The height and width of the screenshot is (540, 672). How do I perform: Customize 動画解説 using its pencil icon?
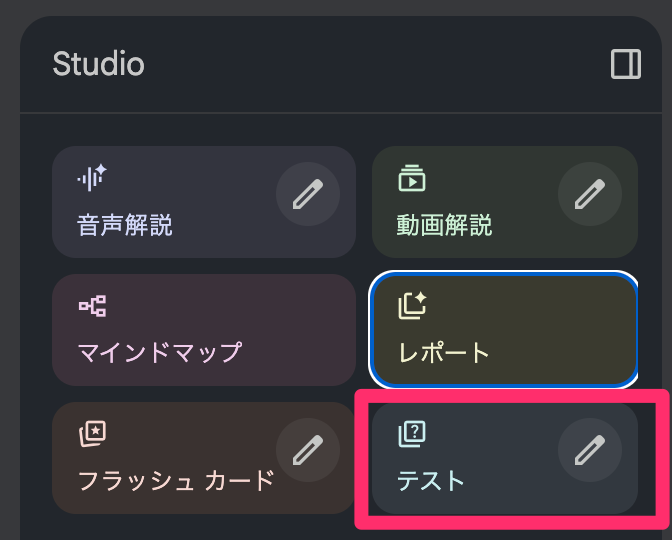589,194
